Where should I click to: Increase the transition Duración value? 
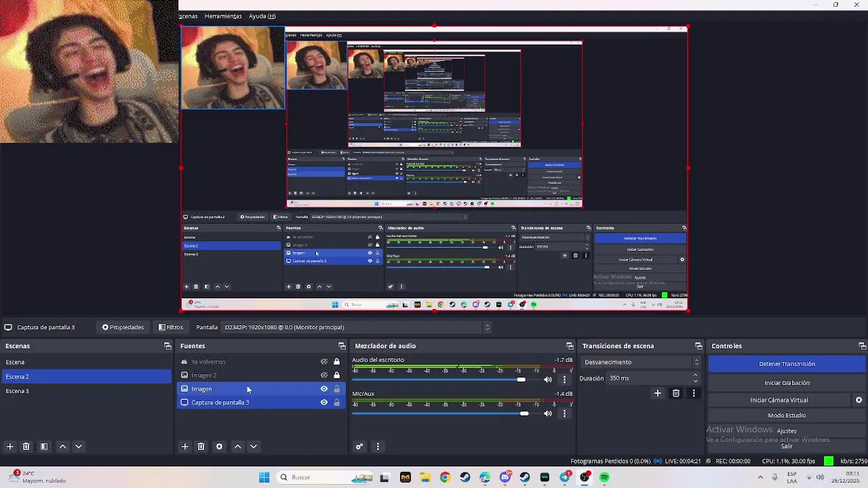click(695, 375)
